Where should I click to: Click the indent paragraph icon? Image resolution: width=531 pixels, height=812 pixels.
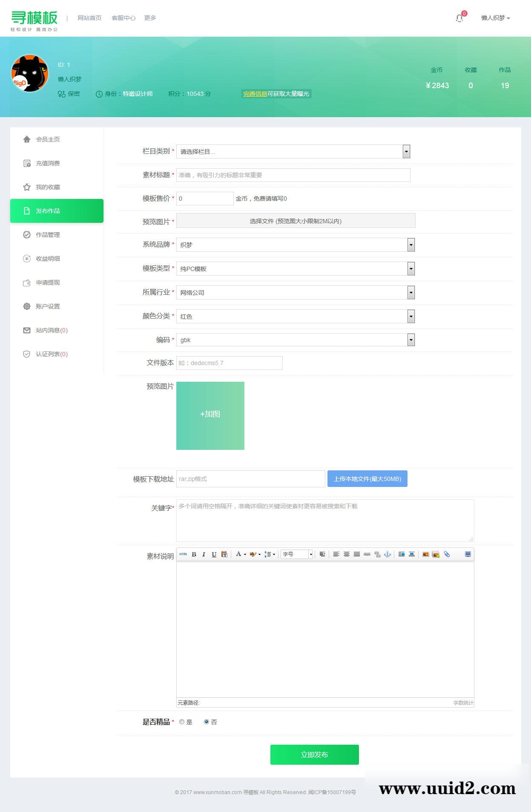(x=322, y=554)
